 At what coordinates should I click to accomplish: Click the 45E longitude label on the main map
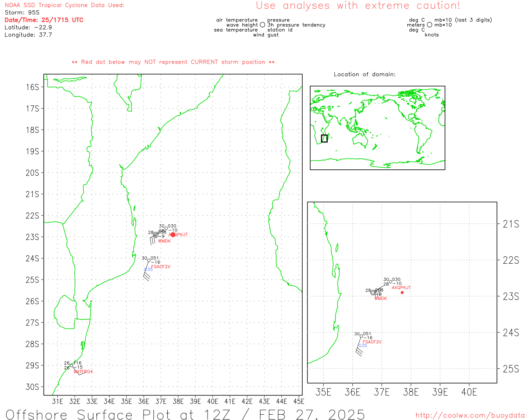299,401
